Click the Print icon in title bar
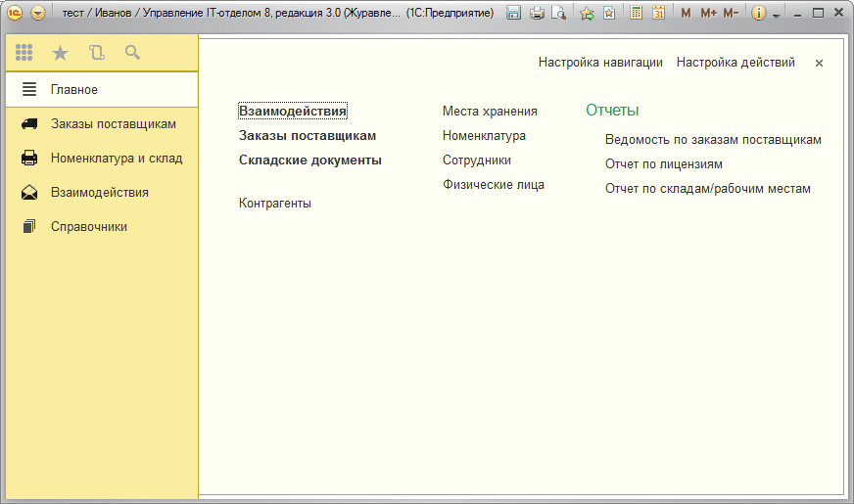This screenshot has width=854, height=504. pyautogui.click(x=537, y=13)
